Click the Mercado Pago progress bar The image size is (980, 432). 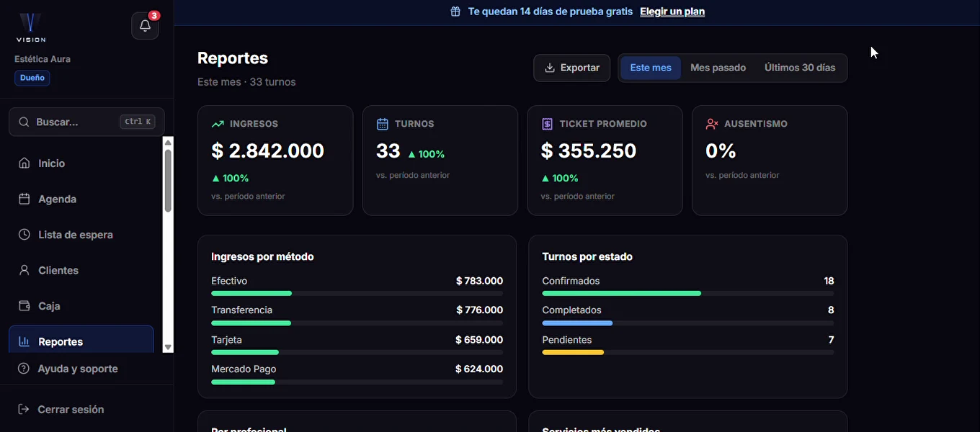[x=357, y=382]
